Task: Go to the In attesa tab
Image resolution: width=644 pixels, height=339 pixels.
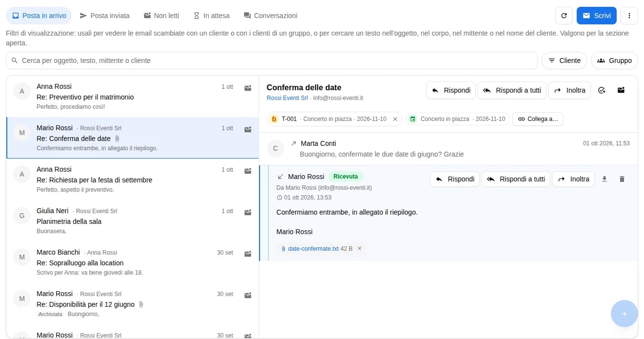Action: [212, 16]
